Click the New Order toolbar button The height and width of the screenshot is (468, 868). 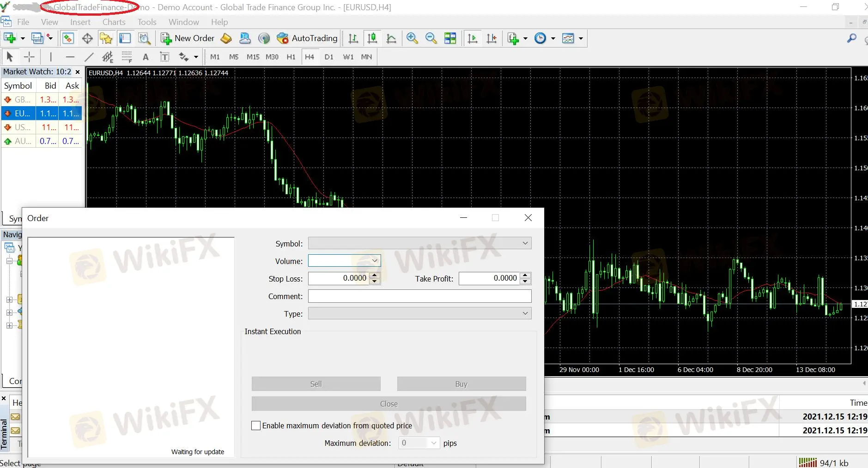coord(188,38)
